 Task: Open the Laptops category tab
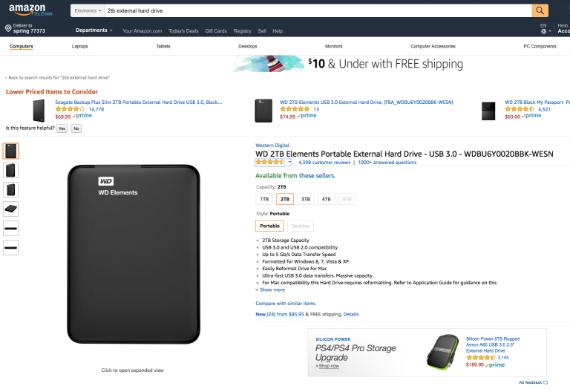(80, 46)
